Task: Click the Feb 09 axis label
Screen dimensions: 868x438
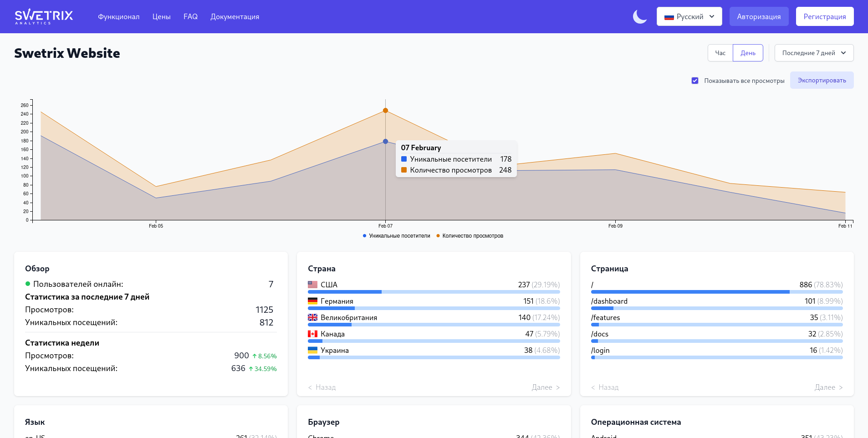Action: [615, 226]
